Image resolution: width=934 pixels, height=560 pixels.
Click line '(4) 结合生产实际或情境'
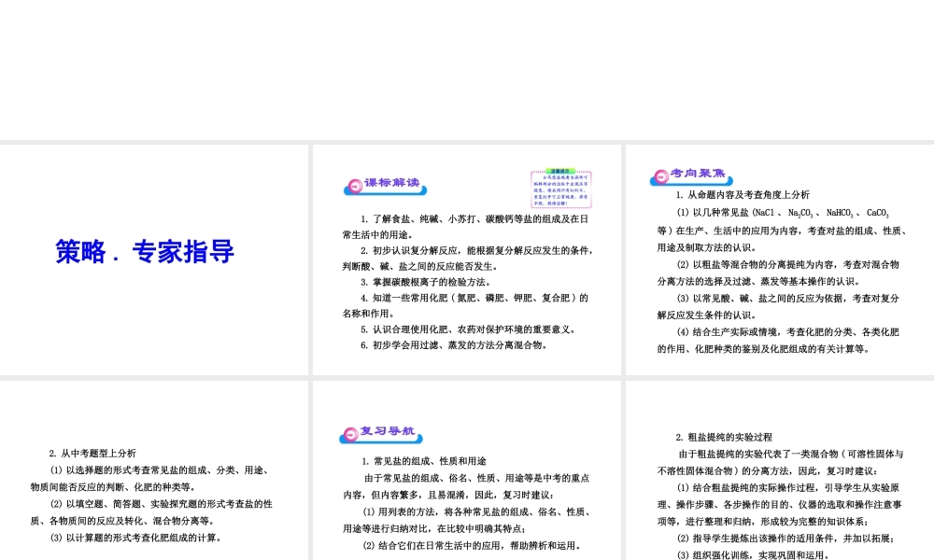tap(787, 332)
